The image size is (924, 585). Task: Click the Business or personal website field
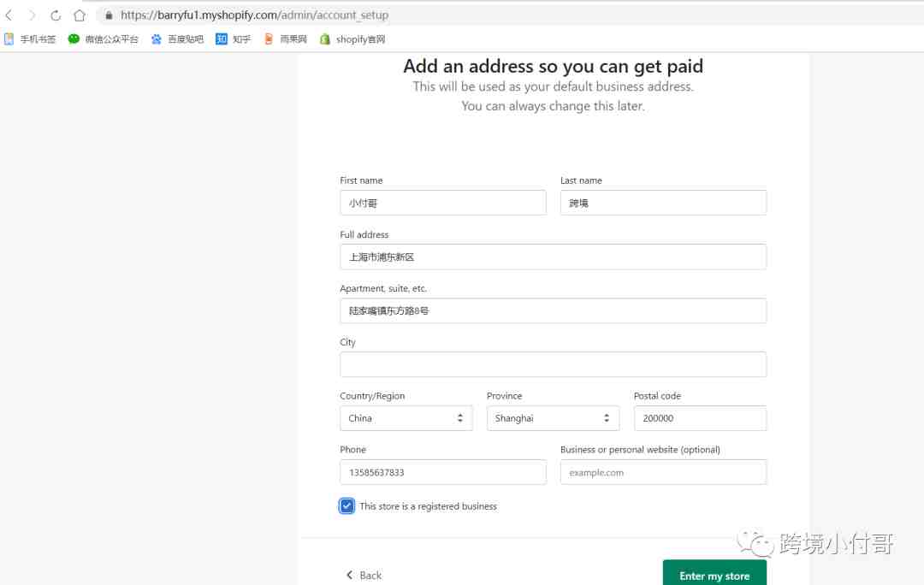pyautogui.click(x=663, y=472)
